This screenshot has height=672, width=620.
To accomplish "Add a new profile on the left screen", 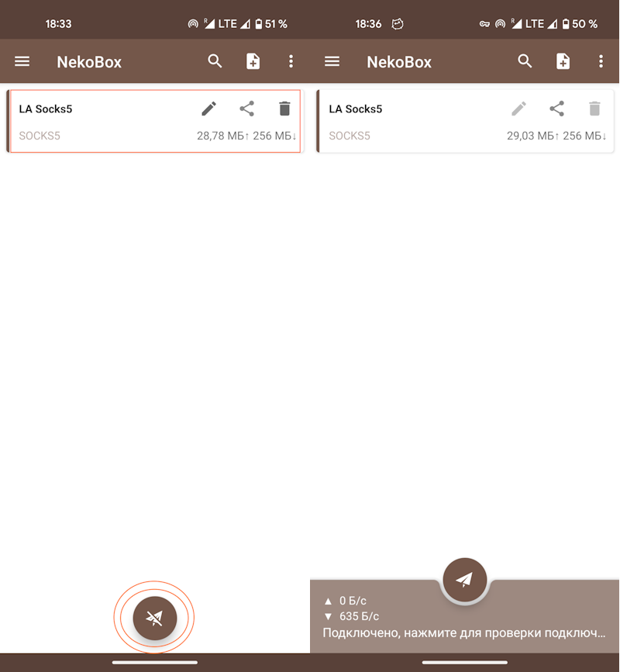I will [x=253, y=62].
